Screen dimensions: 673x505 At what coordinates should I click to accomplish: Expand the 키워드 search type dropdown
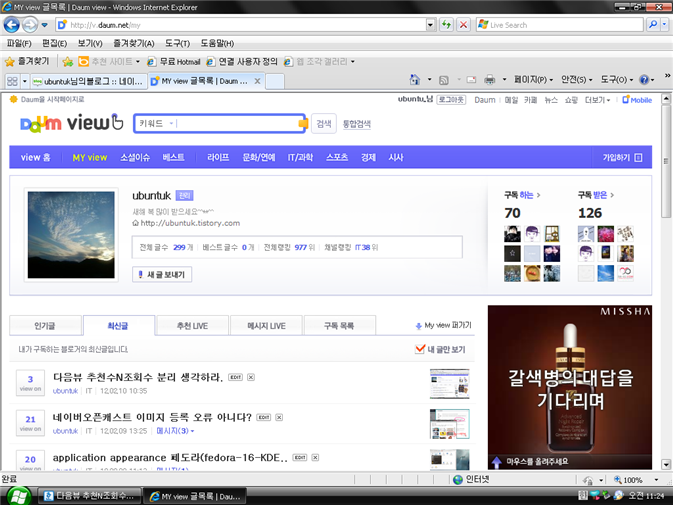(x=171, y=124)
